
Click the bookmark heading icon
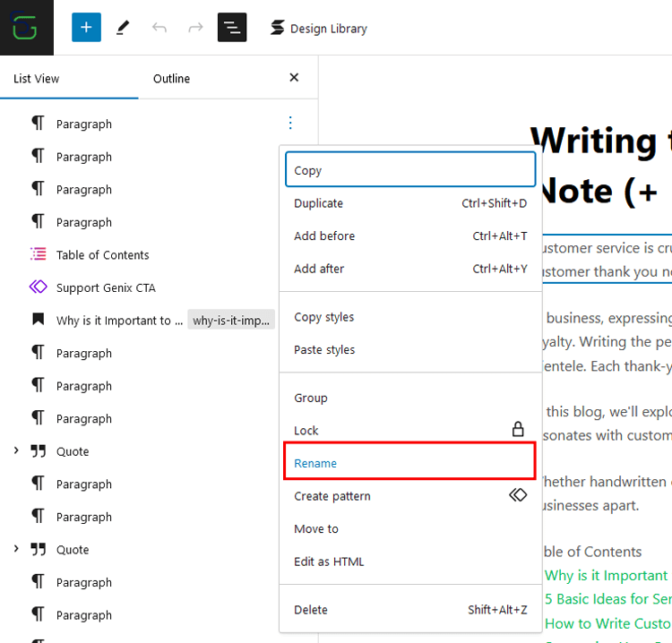(39, 319)
